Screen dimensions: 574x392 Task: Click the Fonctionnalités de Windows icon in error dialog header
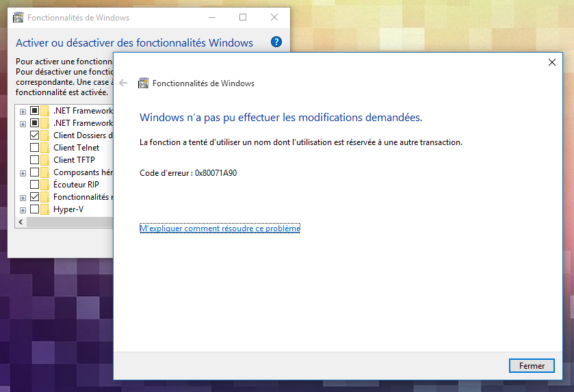(x=143, y=83)
